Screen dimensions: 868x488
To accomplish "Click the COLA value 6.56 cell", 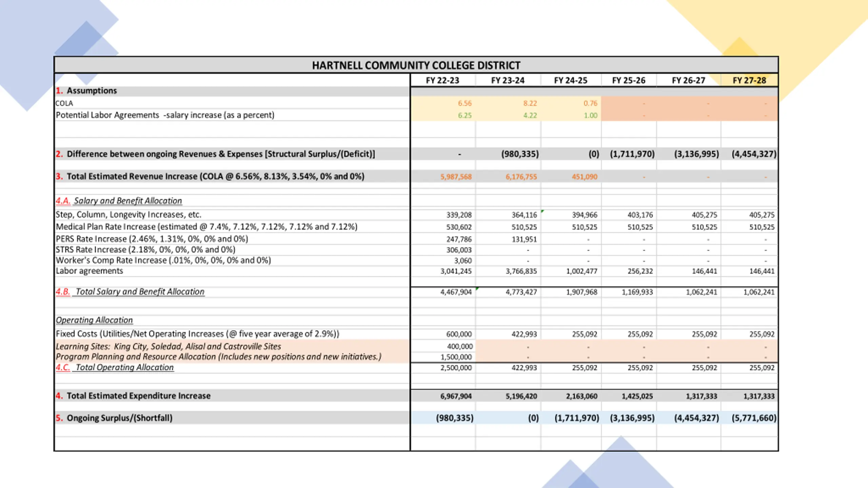I will [442, 103].
